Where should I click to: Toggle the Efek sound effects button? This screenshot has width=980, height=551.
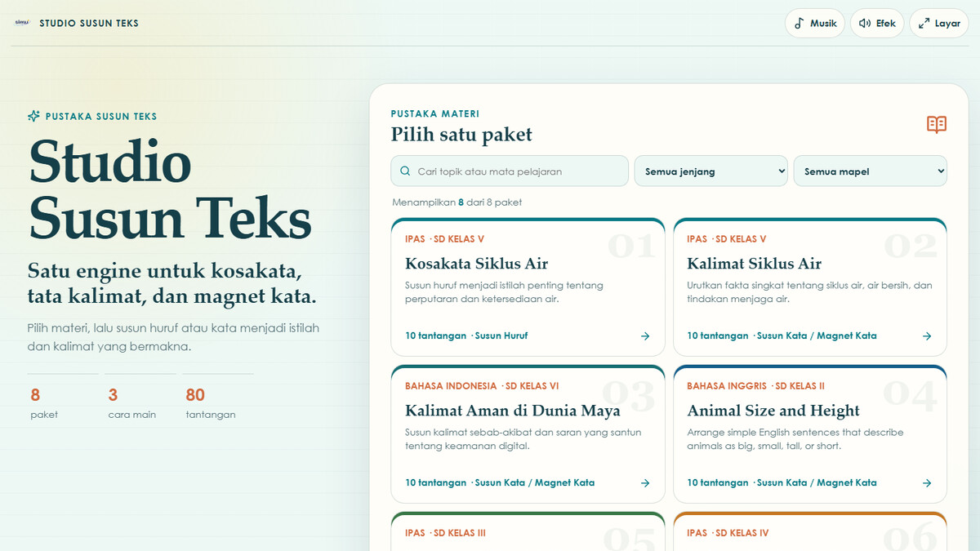coord(877,23)
